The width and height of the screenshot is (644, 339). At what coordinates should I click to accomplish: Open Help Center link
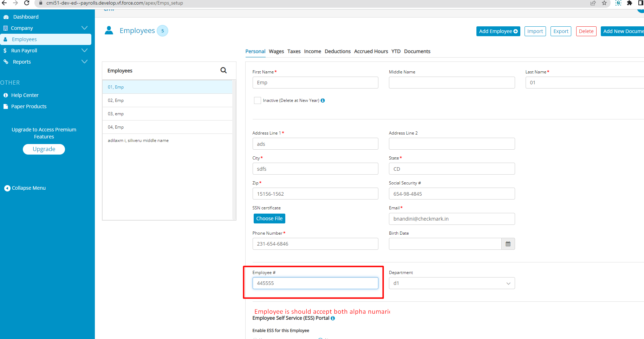pyautogui.click(x=25, y=95)
